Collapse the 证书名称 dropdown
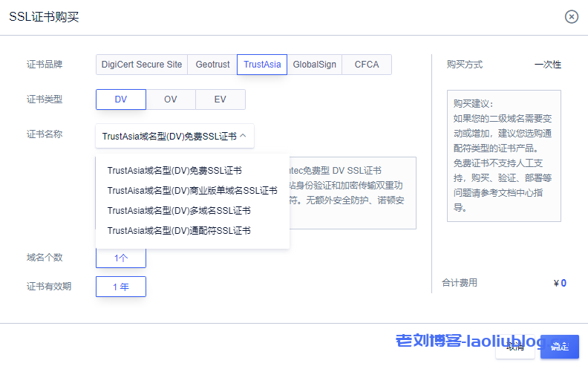 pyautogui.click(x=174, y=136)
